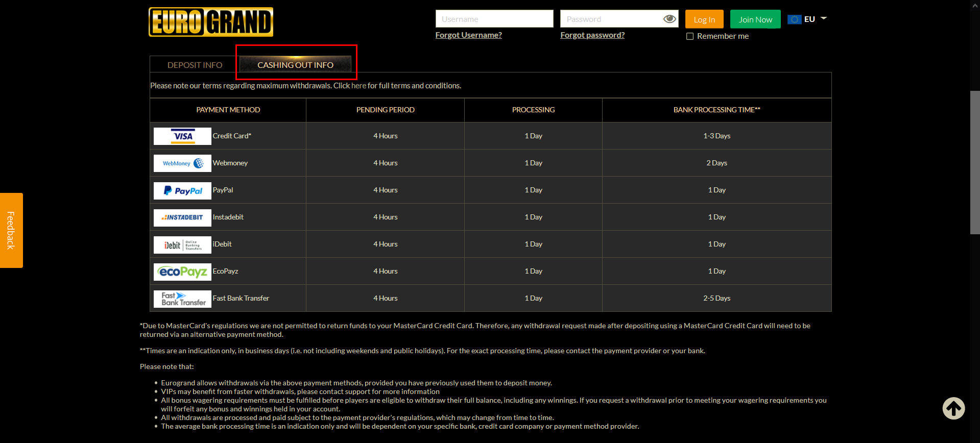This screenshot has height=443, width=980.
Task: Expand the EU language dropdown arrow
Action: (x=823, y=18)
